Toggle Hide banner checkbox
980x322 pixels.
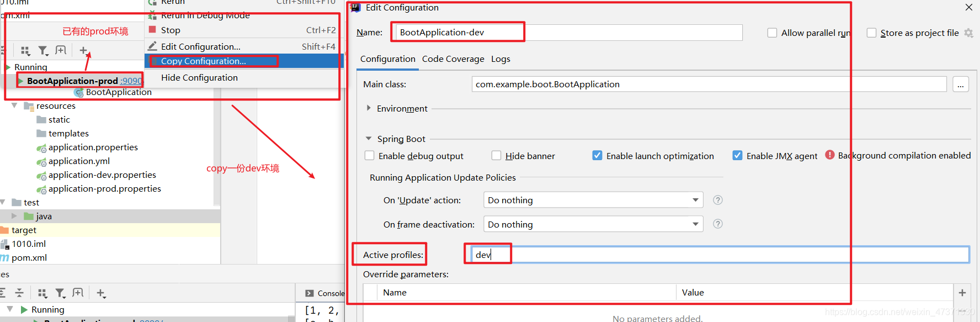click(496, 156)
